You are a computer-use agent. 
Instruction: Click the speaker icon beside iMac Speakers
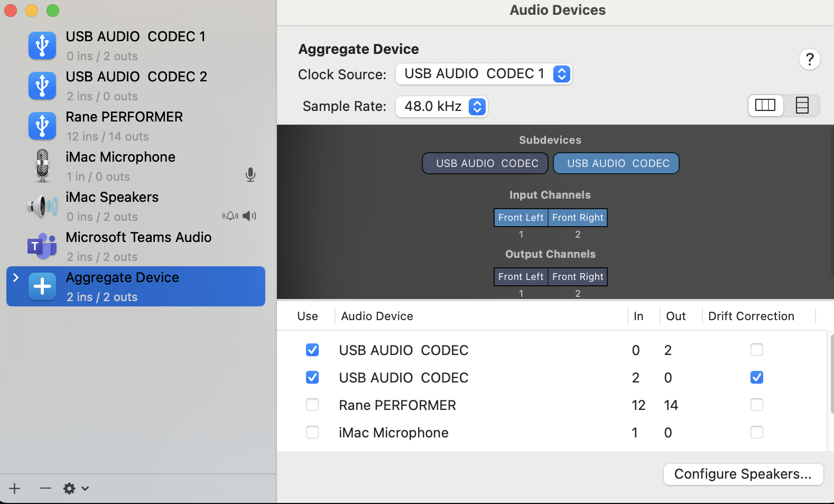coord(42,206)
